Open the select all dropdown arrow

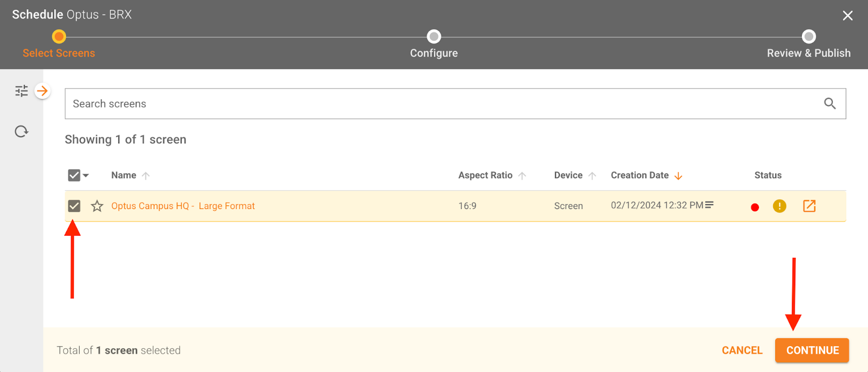click(86, 175)
